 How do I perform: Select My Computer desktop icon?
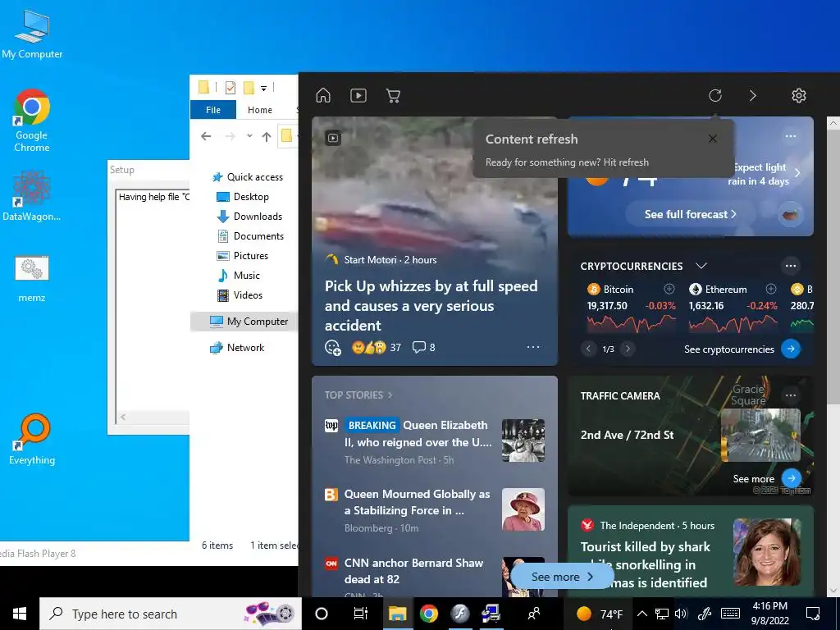[x=32, y=34]
